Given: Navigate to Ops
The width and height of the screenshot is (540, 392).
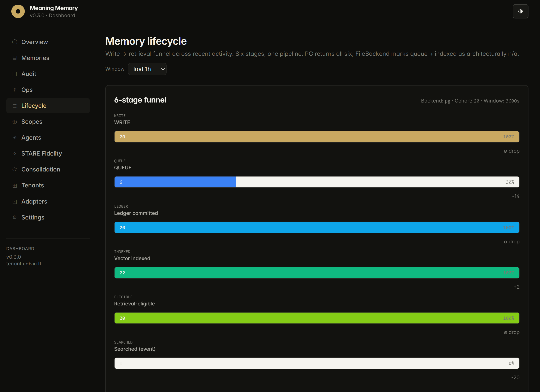Looking at the screenshot, I should click(x=48, y=90).
